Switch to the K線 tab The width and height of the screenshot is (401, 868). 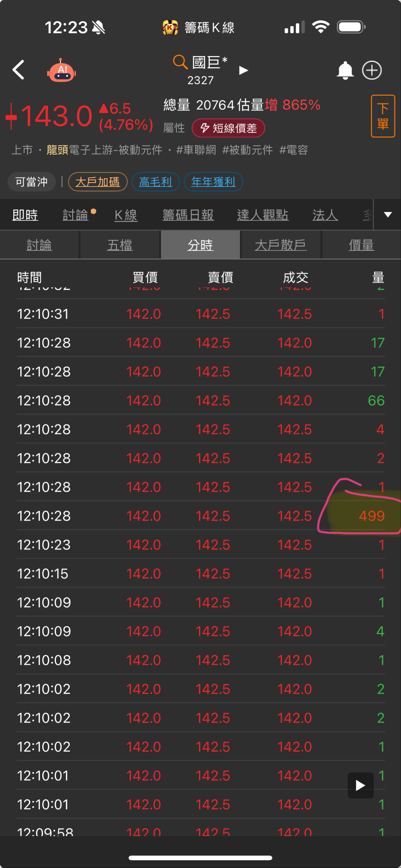point(126,215)
